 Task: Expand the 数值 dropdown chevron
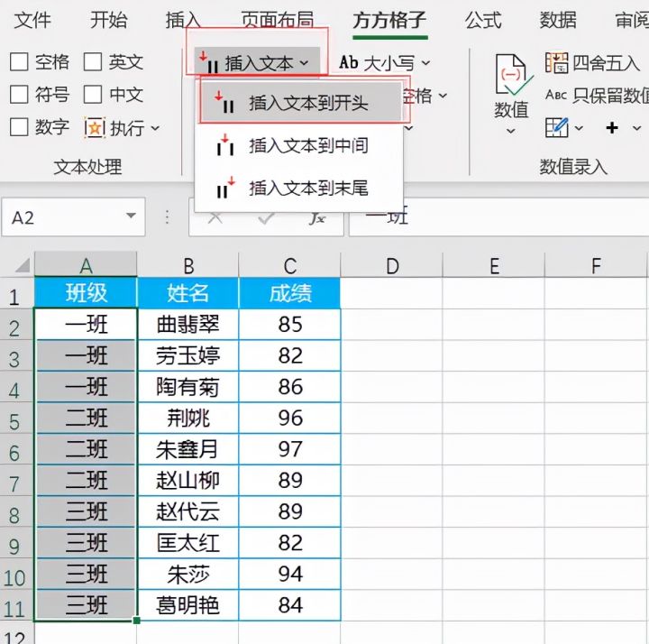click(511, 131)
